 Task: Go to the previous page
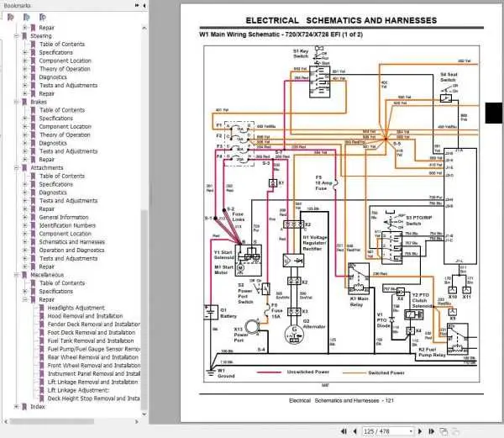(x=354, y=431)
